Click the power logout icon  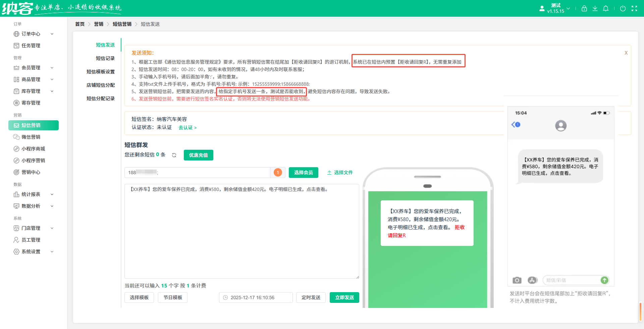pos(623,8)
